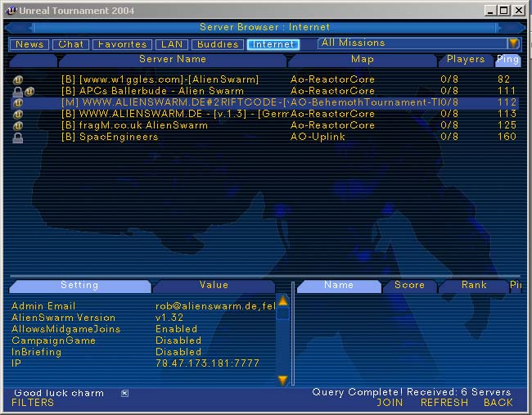This screenshot has height=415, width=532.
Task: Sort by the Players column header
Action: pyautogui.click(x=466, y=60)
